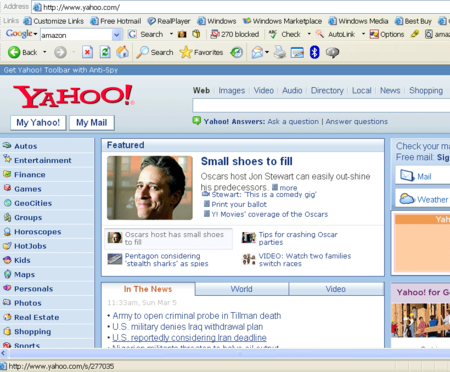
Task: Click the edit window icon beside printer
Action: point(297,52)
